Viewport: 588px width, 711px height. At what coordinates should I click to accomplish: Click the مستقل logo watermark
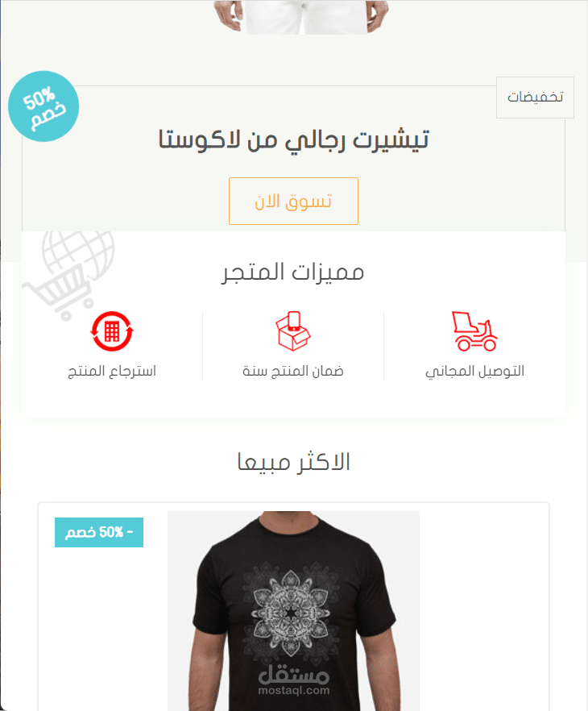[x=293, y=674]
